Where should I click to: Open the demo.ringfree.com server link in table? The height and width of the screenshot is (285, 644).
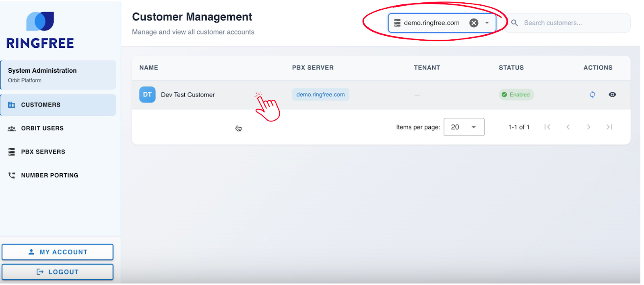pos(320,95)
